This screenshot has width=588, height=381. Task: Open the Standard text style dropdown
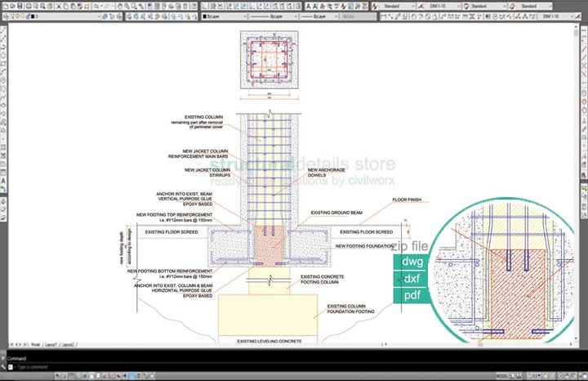(399, 6)
